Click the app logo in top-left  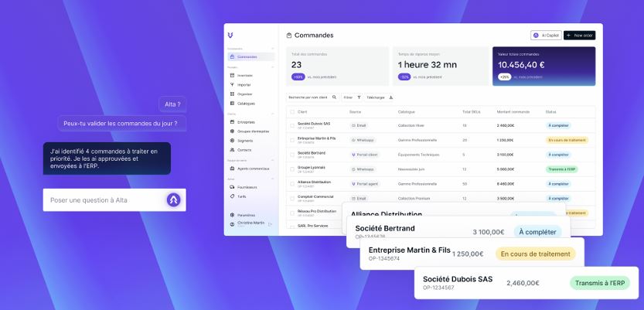click(x=230, y=36)
